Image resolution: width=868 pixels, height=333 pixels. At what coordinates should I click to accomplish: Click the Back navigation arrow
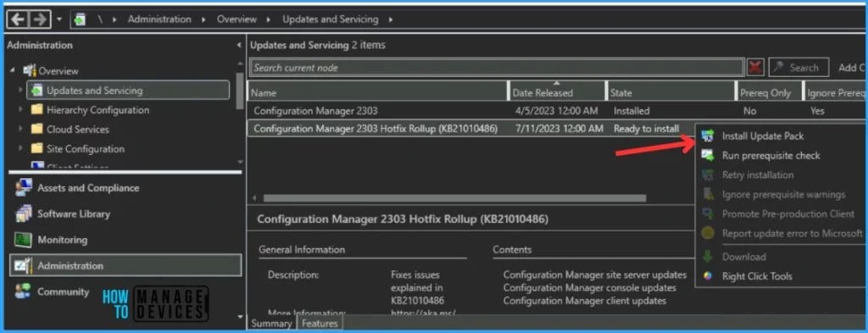click(18, 19)
